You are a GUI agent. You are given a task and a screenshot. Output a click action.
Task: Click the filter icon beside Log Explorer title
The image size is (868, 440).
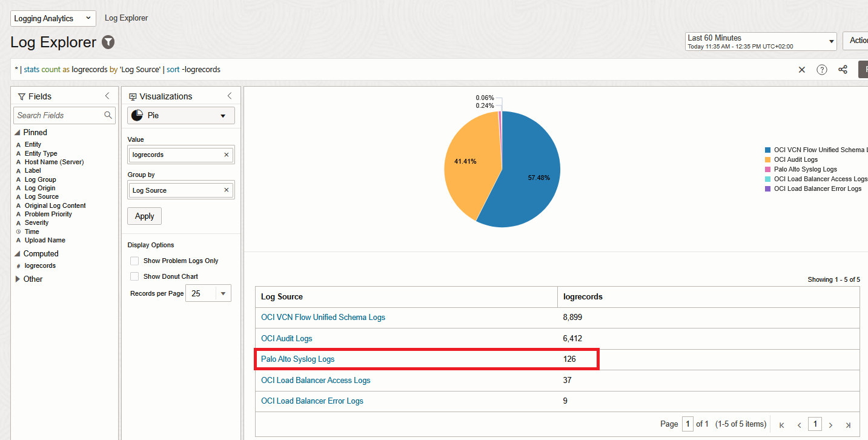[108, 42]
